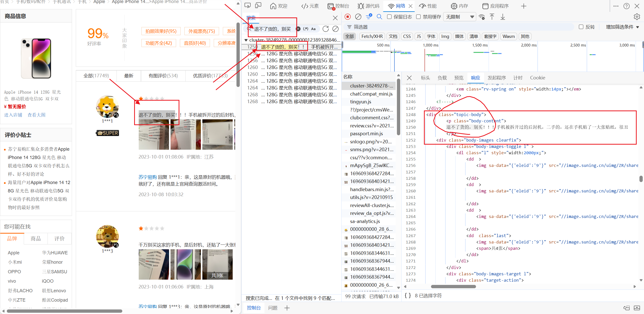Screen dimensions: 644x314
Task: Toggle the 保留日志 checkbox
Action: point(389,17)
